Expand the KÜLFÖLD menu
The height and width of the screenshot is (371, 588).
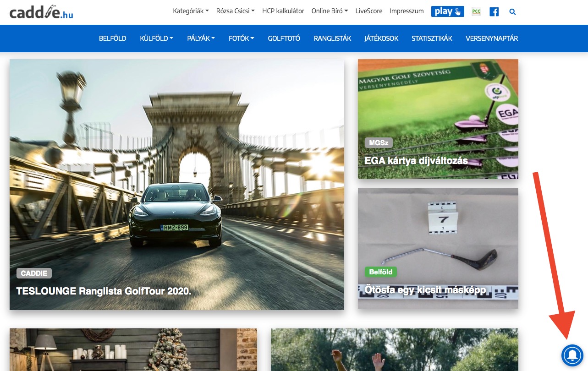157,38
